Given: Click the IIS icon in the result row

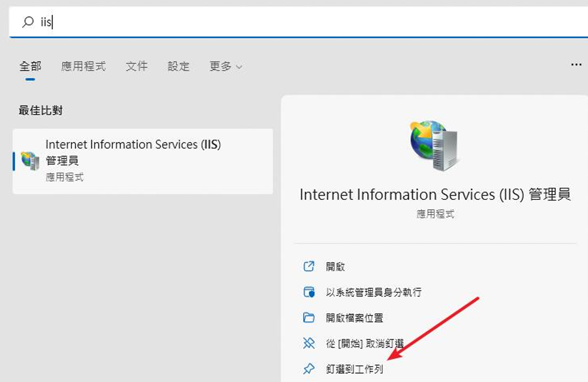Looking at the screenshot, I should 30,161.
